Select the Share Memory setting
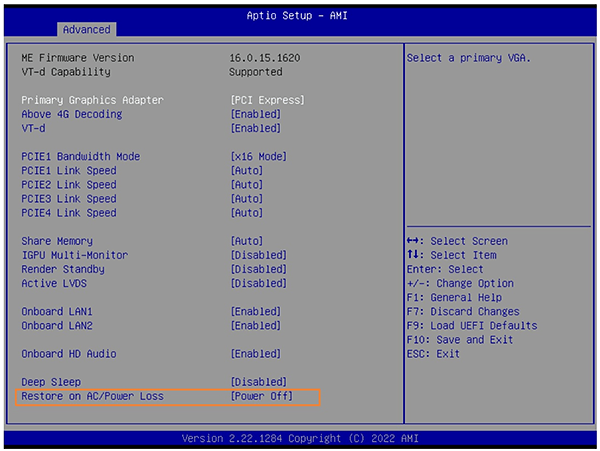Viewport: 600px width, 451px height. (57, 241)
